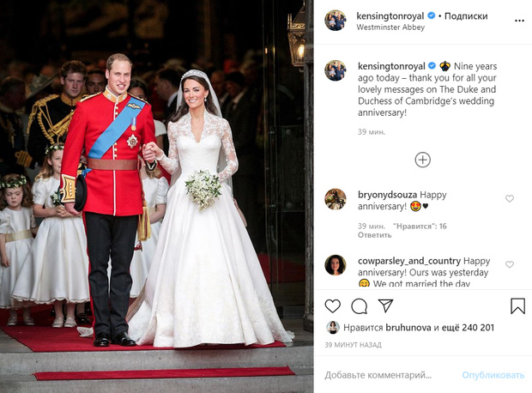Open kensingtonroyal header profile avatar
The width and height of the screenshot is (532, 393).
point(336,21)
